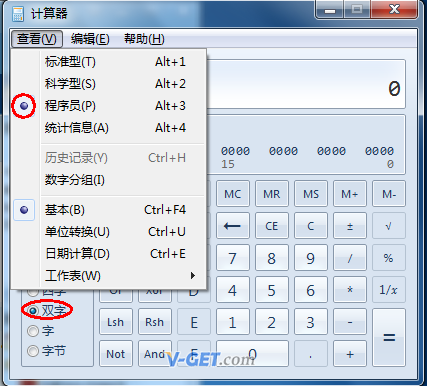Click the digit 2 key

[x=272, y=322]
